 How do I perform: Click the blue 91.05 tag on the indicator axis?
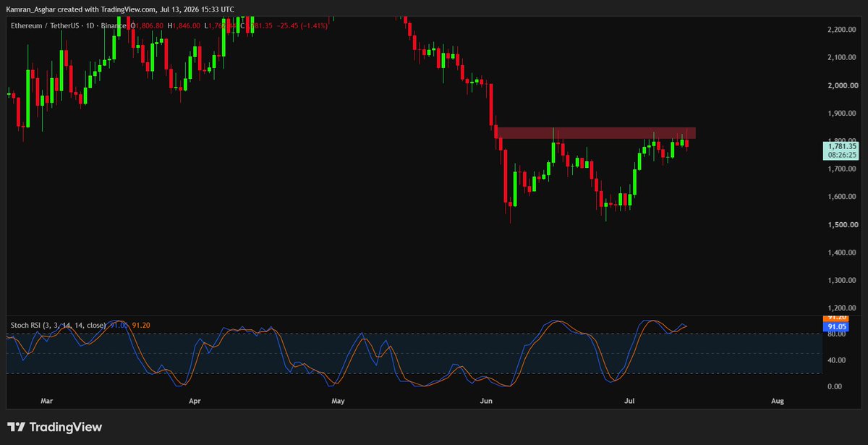[835, 326]
